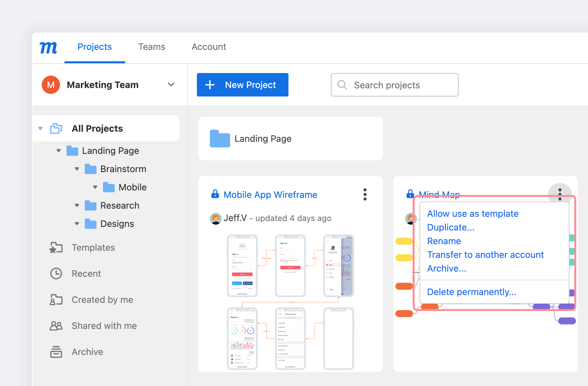The width and height of the screenshot is (588, 386).
Task: Open the search projects magnifier icon
Action: pos(342,85)
